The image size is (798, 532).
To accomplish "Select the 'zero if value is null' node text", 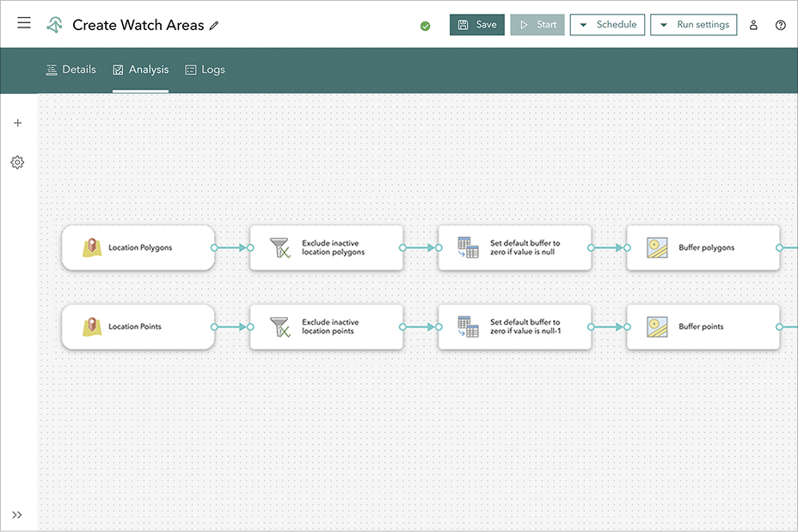I will [x=525, y=248].
